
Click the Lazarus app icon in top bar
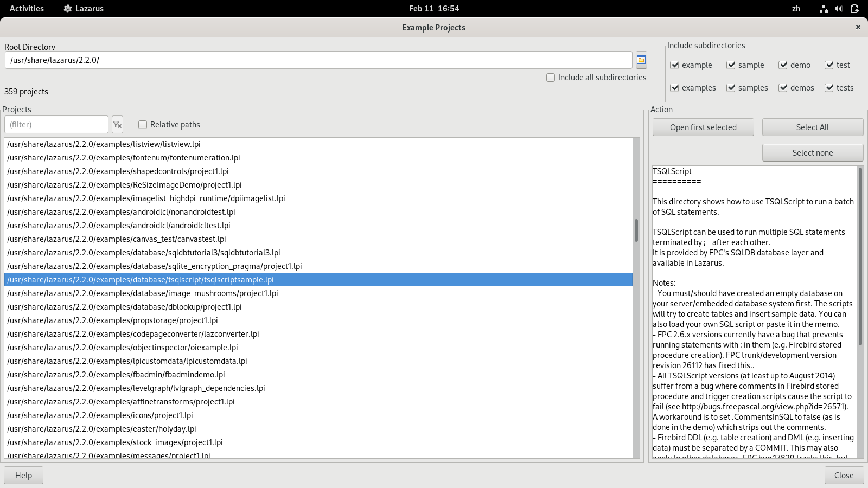tap(68, 9)
